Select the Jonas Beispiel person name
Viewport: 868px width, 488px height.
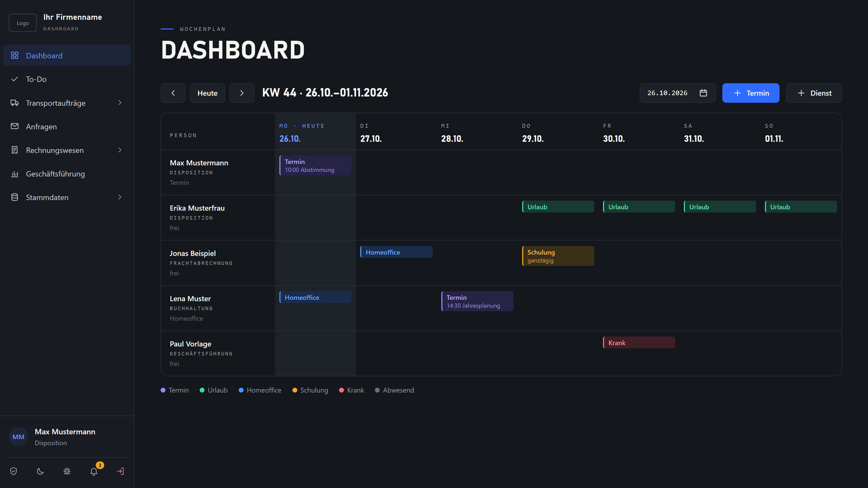coord(193,253)
